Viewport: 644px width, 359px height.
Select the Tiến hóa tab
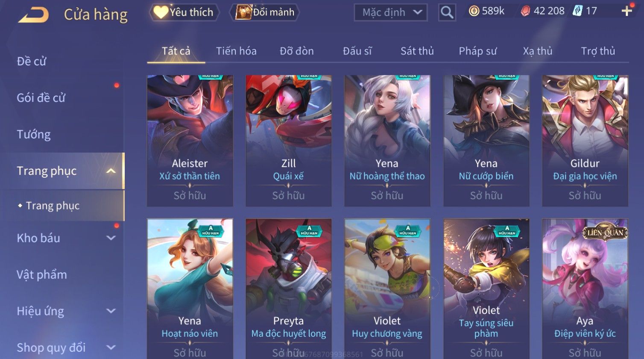tap(236, 51)
